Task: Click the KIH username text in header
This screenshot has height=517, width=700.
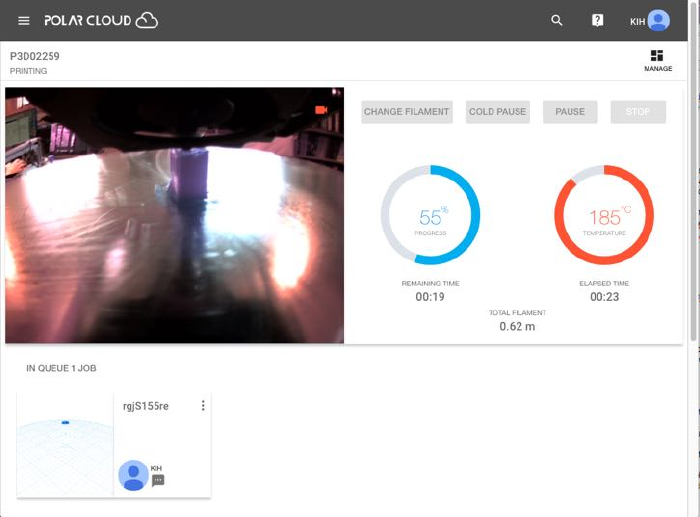Action: pyautogui.click(x=638, y=21)
